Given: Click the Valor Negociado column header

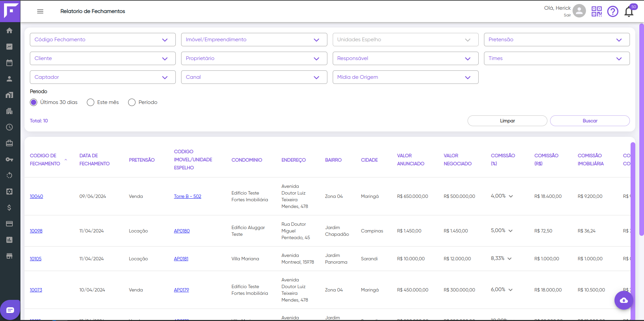Looking at the screenshot, I should [458, 160].
